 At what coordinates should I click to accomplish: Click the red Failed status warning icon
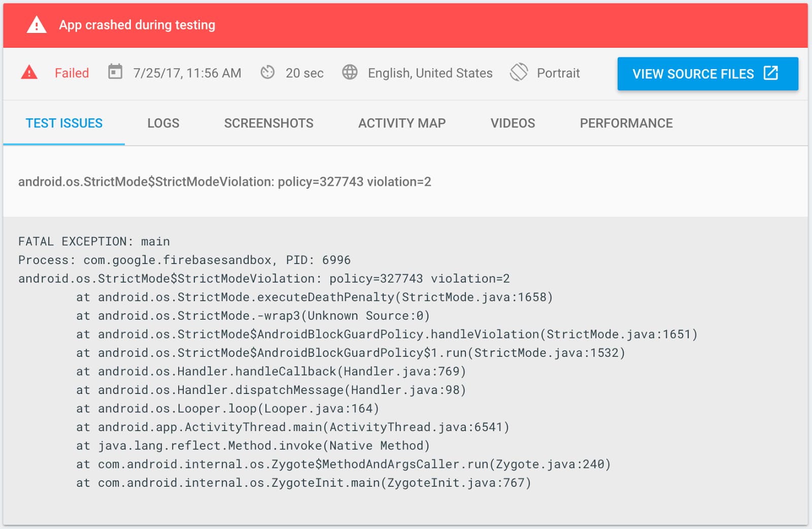pyautogui.click(x=29, y=73)
